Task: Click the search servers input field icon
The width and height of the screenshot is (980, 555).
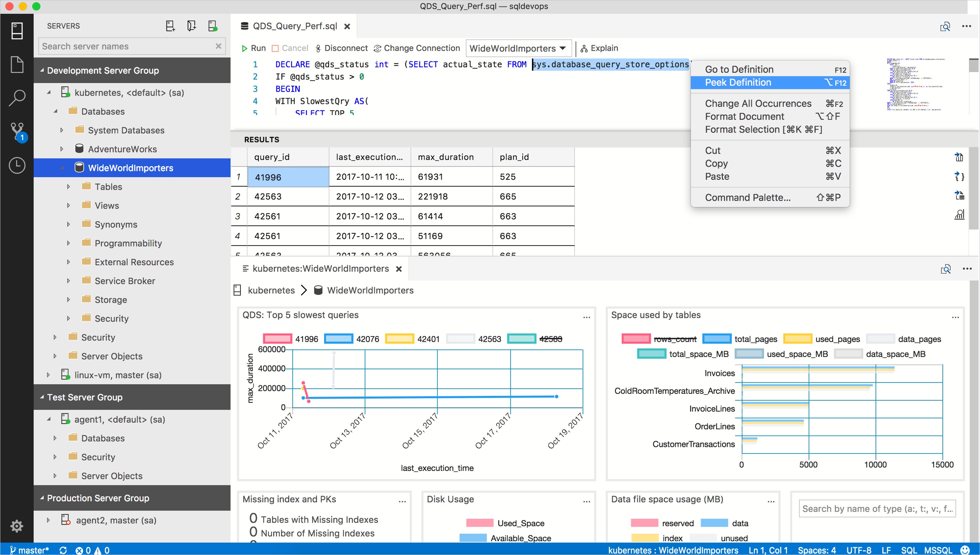Action: pyautogui.click(x=218, y=47)
